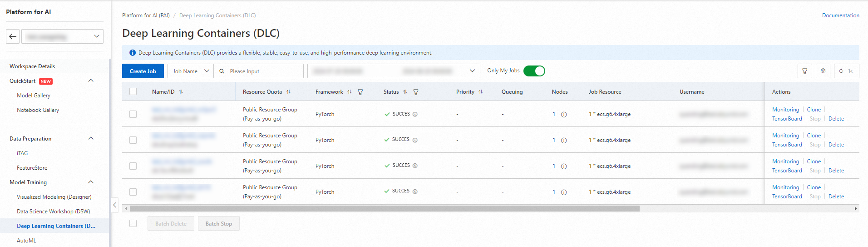Click the horizontal table scrollbar
The width and height of the screenshot is (868, 247).
pos(384,209)
